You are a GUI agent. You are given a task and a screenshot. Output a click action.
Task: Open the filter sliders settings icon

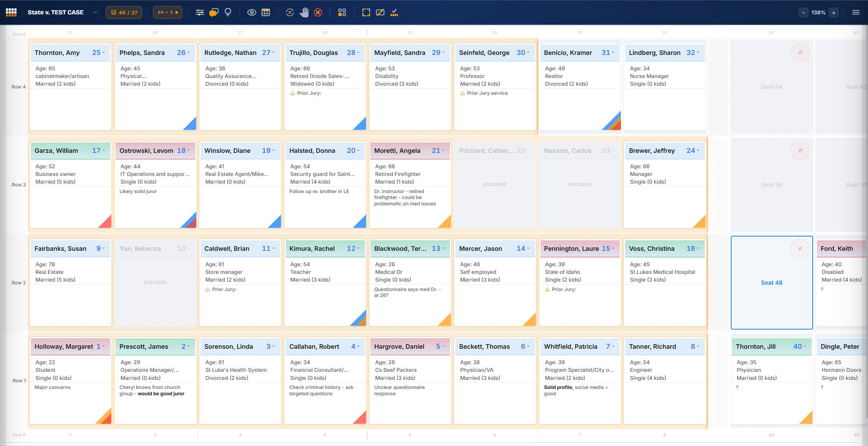[x=200, y=13]
